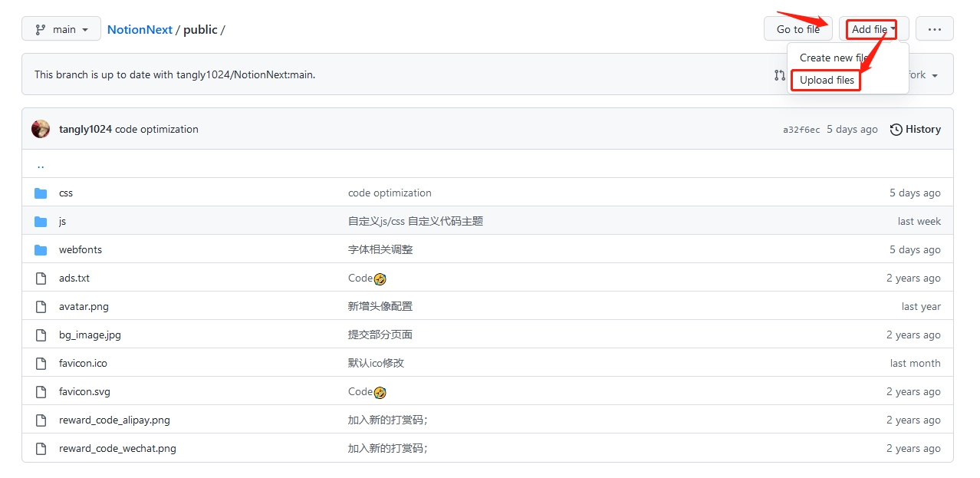Open file reward_code_alipay.png
This screenshot has width=980, height=478.
click(x=114, y=420)
